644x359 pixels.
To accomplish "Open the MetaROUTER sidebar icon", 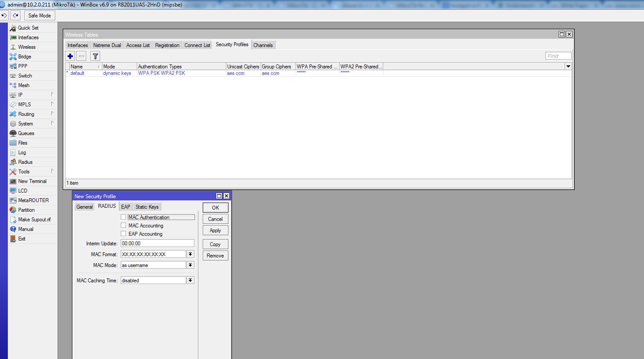I will click(13, 200).
